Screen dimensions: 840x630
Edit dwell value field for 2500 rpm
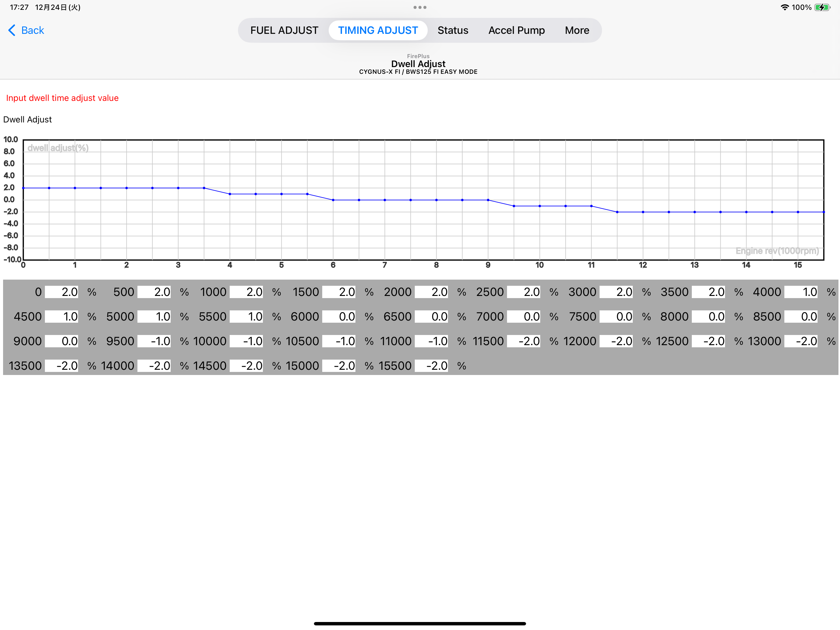[524, 292]
